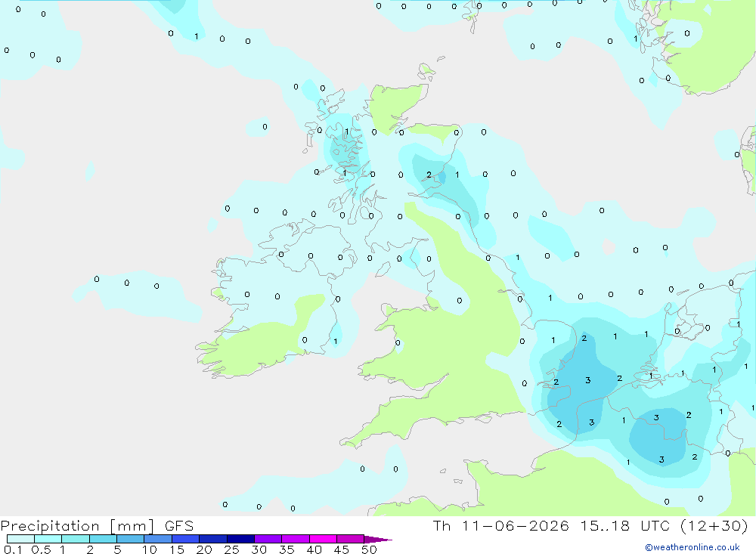
Task: Pick the 1–2 mm legend color swatch
Action: click(75, 539)
